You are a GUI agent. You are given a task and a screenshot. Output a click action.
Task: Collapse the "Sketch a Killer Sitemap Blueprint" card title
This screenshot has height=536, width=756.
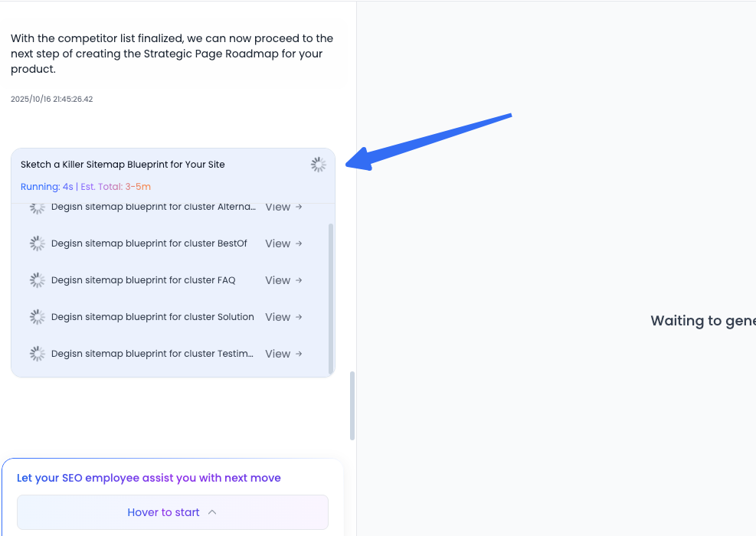(123, 165)
